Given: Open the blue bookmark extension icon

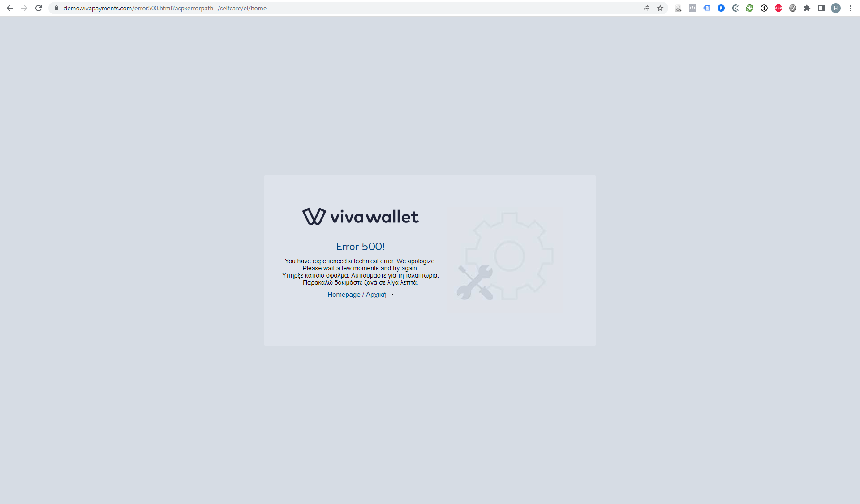Looking at the screenshot, I should pyautogui.click(x=721, y=8).
